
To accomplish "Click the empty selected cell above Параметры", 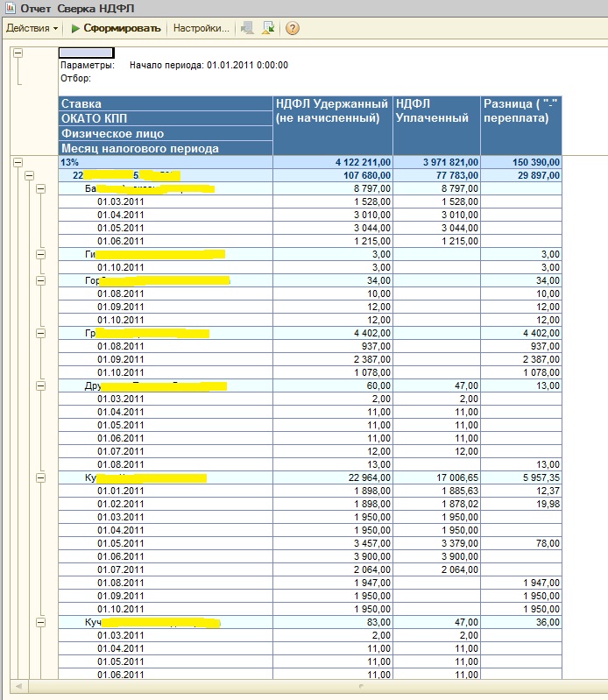I will click(87, 53).
